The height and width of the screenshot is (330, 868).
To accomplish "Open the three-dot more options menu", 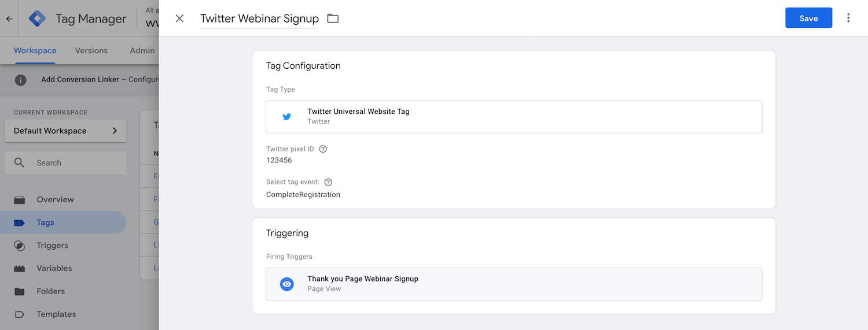I will pyautogui.click(x=848, y=18).
